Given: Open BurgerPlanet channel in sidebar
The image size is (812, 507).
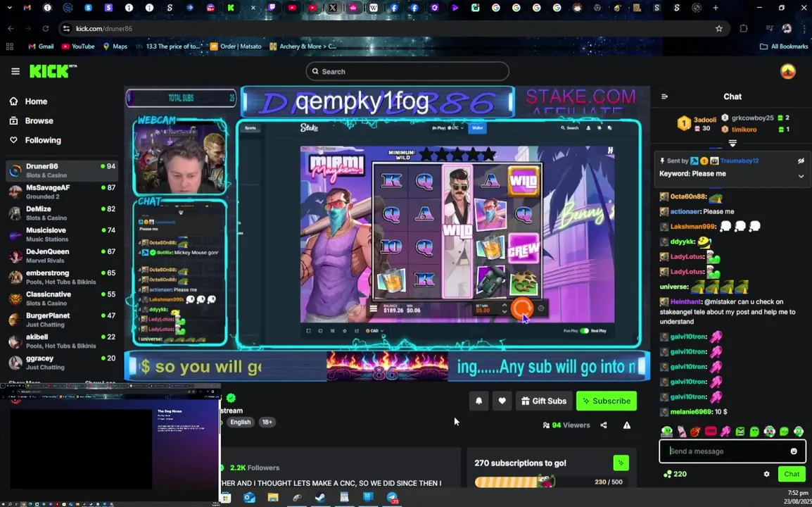Looking at the screenshot, I should 62,320.
